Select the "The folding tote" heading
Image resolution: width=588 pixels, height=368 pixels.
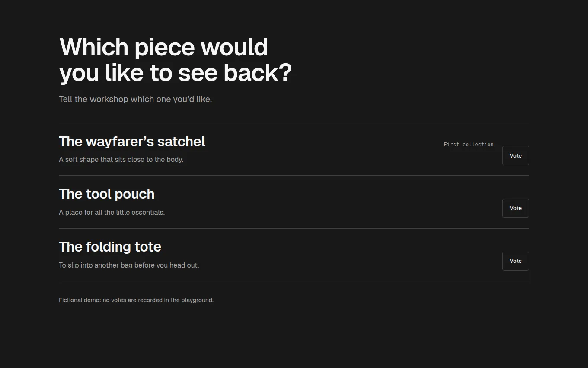pyautogui.click(x=110, y=247)
